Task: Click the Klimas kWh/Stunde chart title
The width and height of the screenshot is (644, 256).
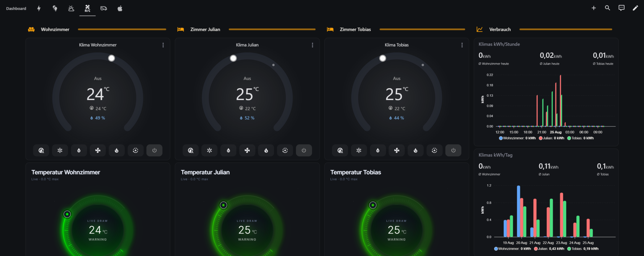Action: pyautogui.click(x=499, y=44)
